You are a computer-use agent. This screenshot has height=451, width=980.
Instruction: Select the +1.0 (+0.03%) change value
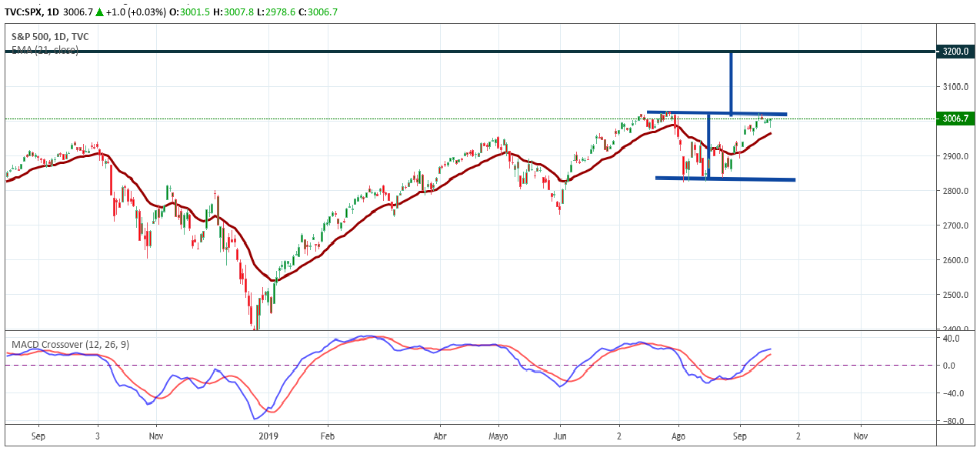pos(136,12)
